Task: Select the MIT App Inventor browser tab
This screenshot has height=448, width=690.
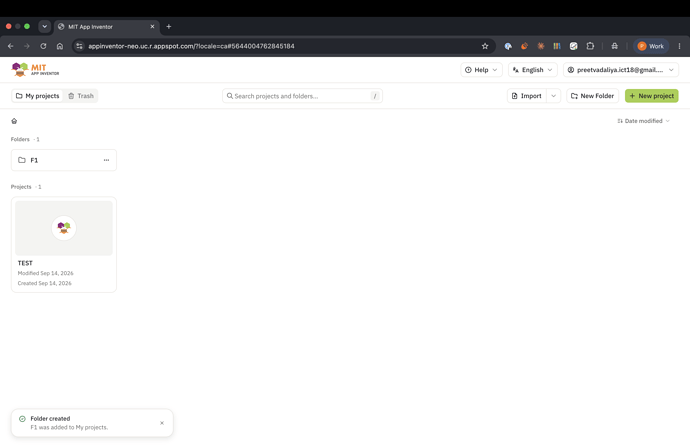Action: (x=107, y=26)
